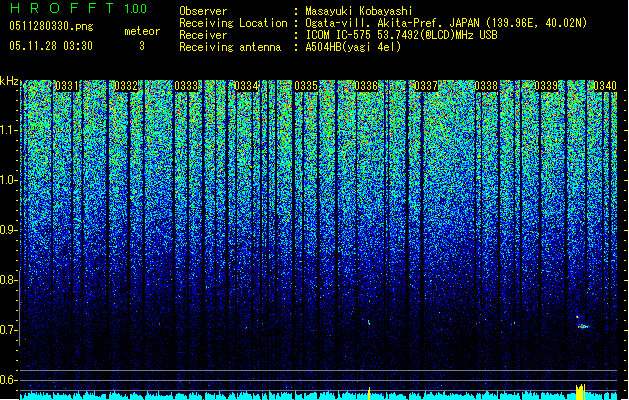Click the 0340 time marker
629x400 pixels.
[605, 86]
